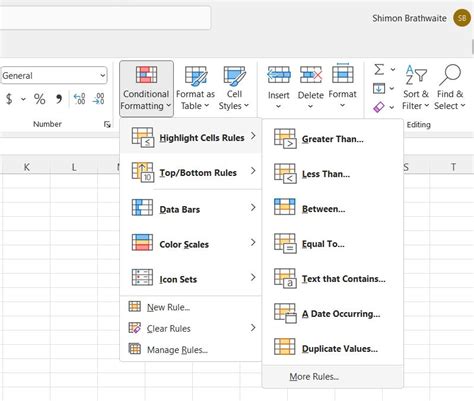474x401 pixels.
Task: Click the AutoSum sigma icon
Action: (379, 70)
